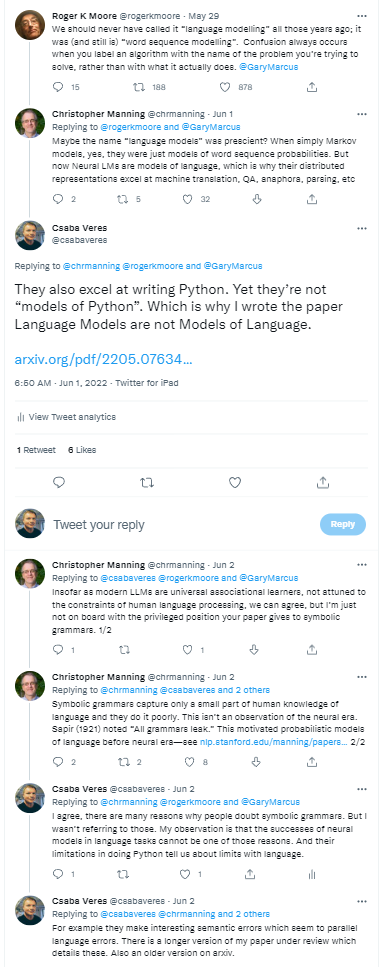This screenshot has height=967, width=392.
Task: Click download arrow on Manning's Jun 1 tweet
Action: tap(258, 199)
